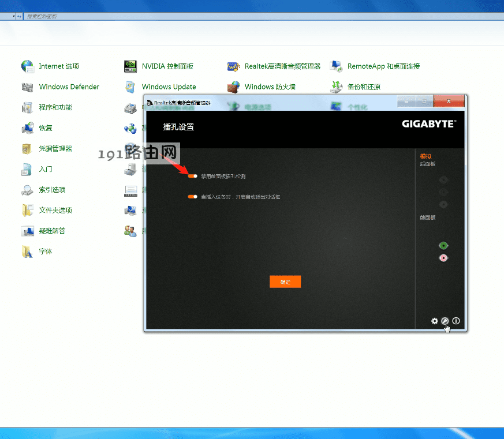
Task: Click the 字体 link
Action: (46, 251)
